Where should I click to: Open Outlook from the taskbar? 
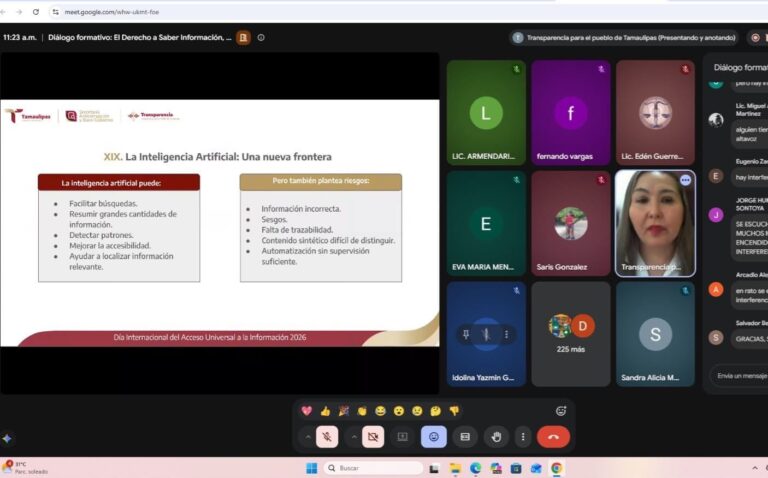tap(536, 469)
